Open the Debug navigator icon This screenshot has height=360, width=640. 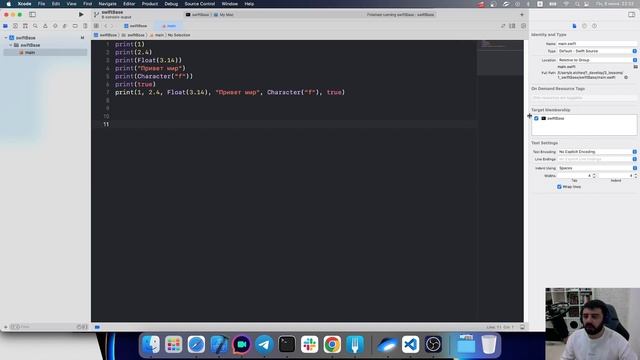(x=64, y=26)
